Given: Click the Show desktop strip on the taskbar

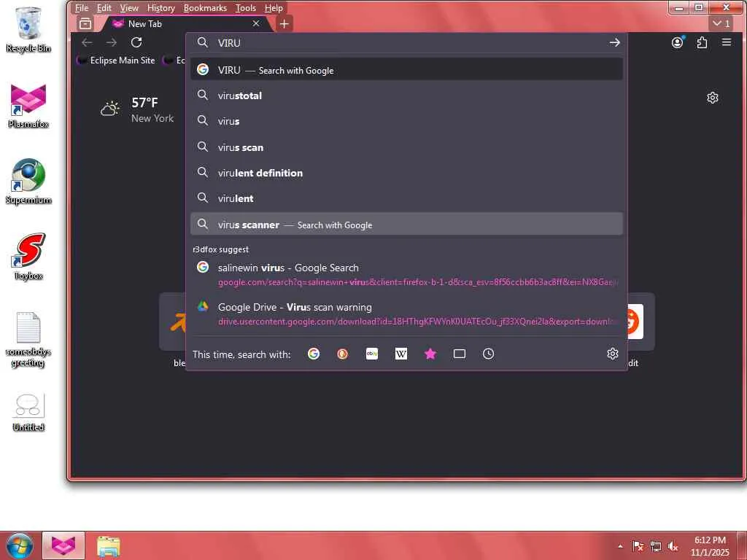Looking at the screenshot, I should coord(742,546).
